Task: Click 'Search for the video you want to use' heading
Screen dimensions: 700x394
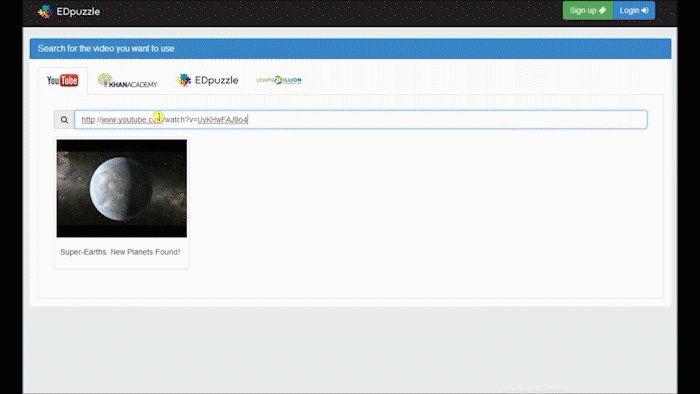Action: [x=106, y=49]
